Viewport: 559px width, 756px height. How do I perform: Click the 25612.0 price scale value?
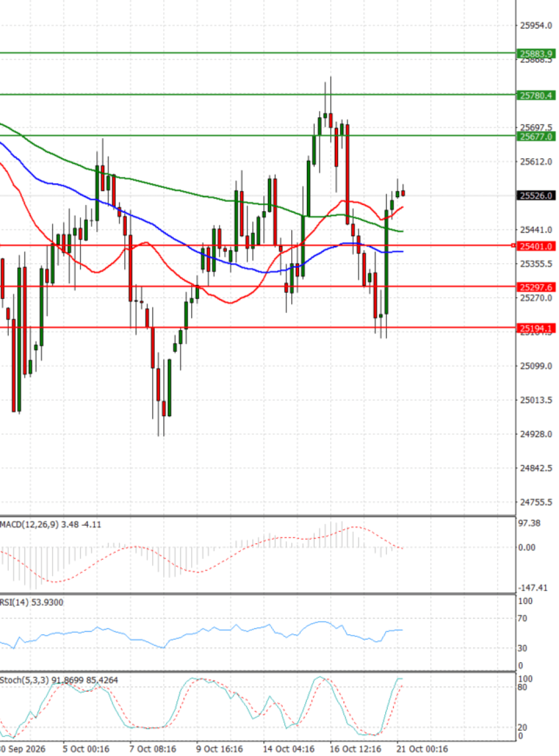[x=536, y=161]
